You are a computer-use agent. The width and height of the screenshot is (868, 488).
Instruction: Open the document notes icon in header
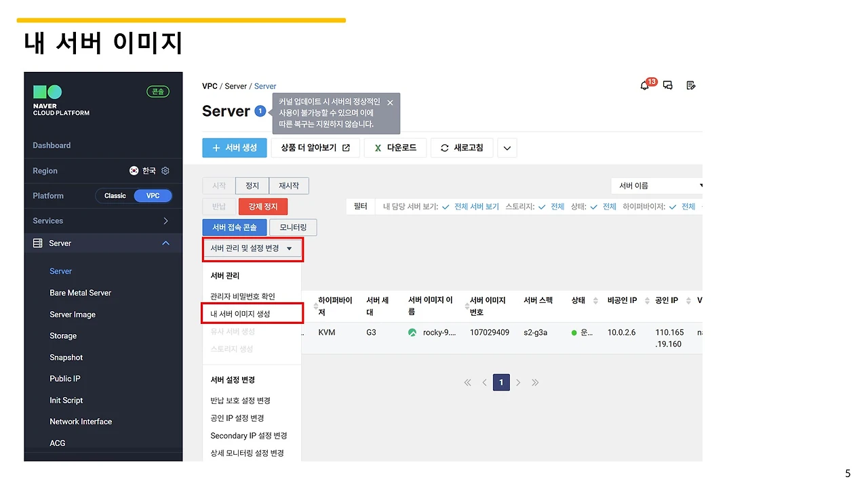coord(691,85)
